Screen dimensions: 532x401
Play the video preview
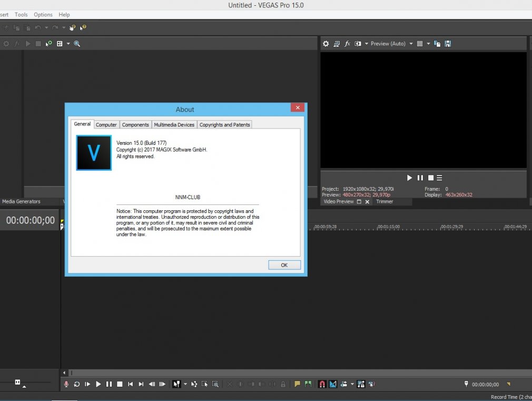[409, 178]
